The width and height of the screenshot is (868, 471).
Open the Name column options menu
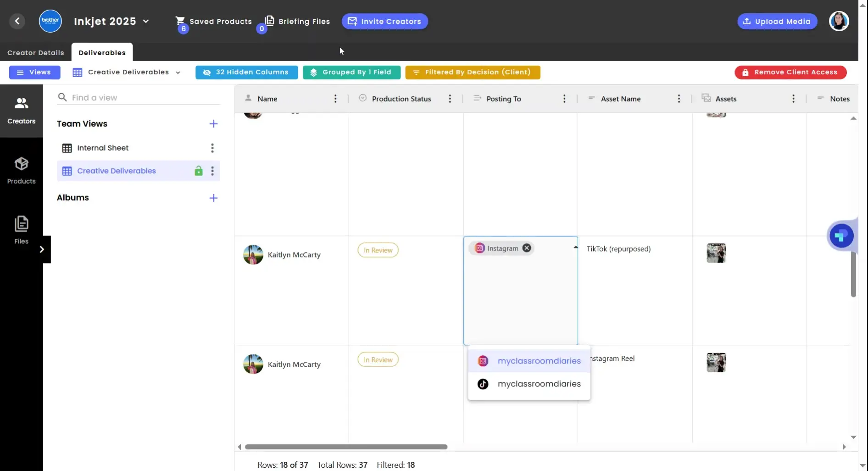pos(335,98)
